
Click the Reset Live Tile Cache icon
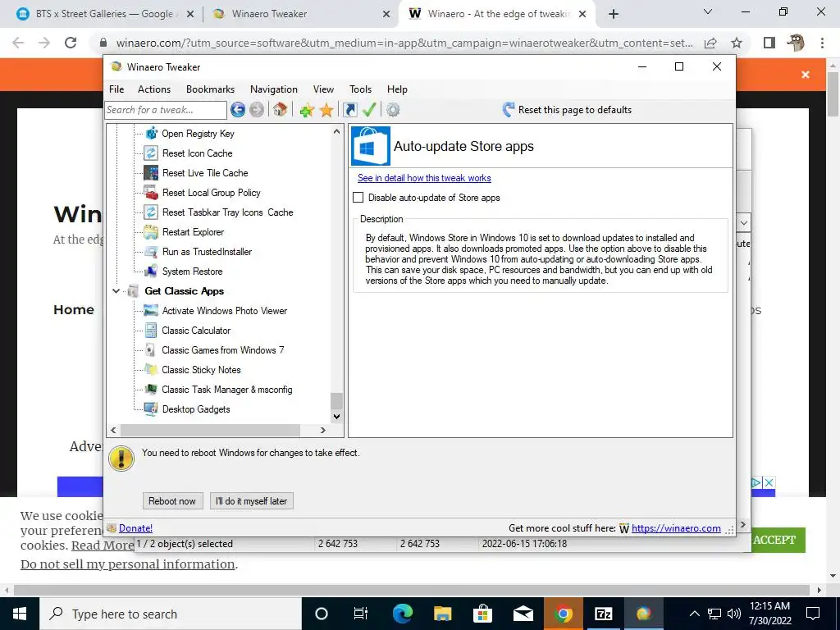(151, 173)
